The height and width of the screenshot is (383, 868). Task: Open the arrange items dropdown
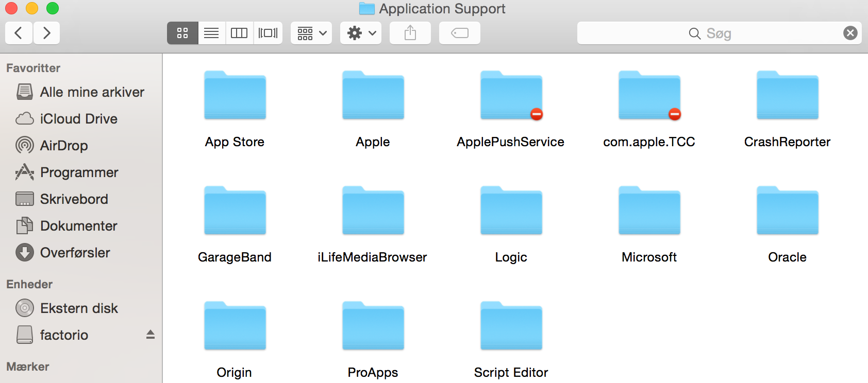point(311,33)
